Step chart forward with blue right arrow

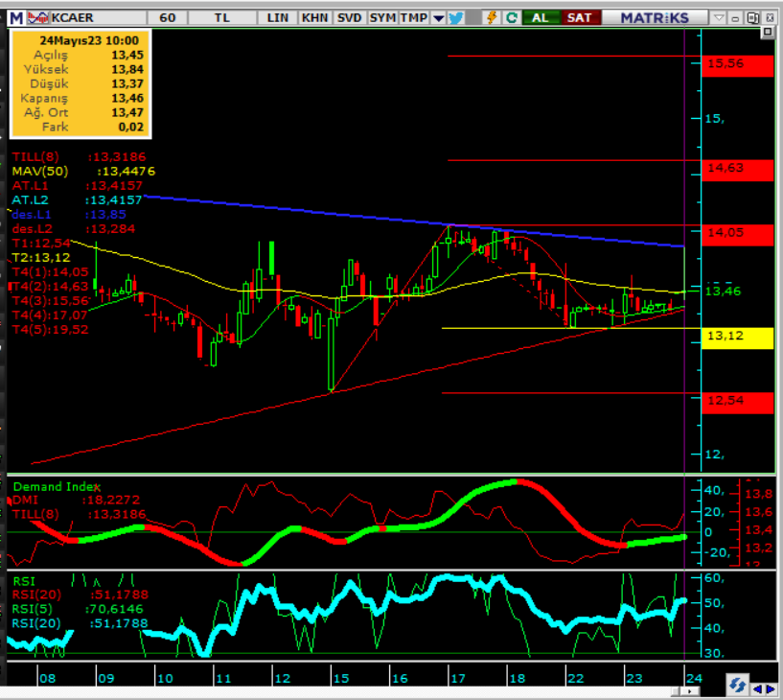coord(770,689)
